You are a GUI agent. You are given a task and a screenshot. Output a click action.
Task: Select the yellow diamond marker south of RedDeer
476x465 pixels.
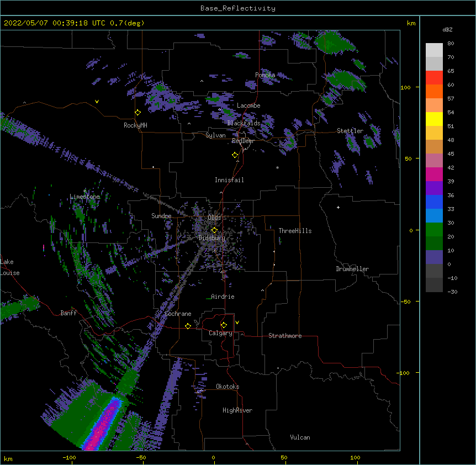tap(235, 155)
